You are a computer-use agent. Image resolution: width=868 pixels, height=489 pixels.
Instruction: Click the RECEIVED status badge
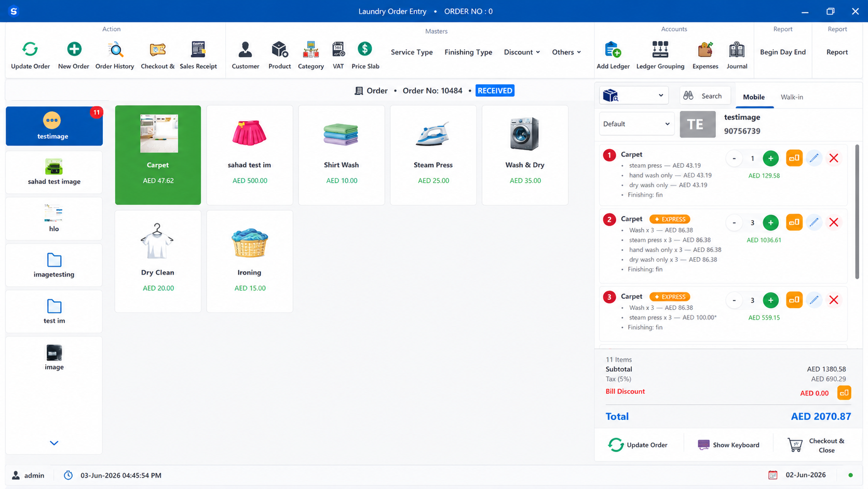[x=495, y=90]
